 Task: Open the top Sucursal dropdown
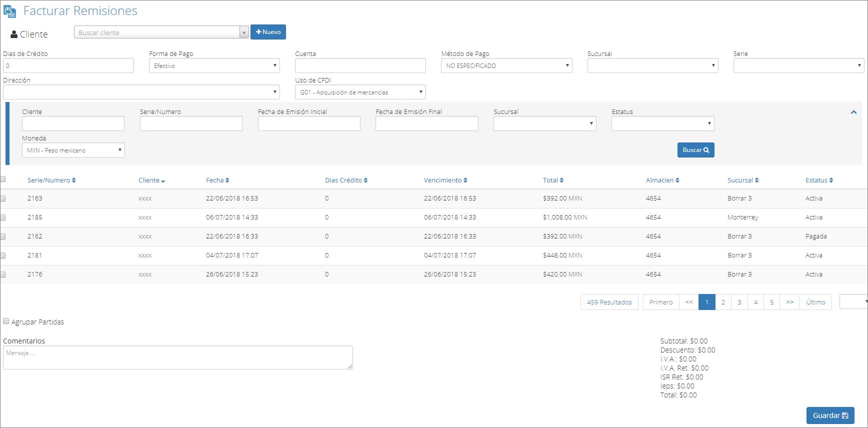tap(653, 65)
